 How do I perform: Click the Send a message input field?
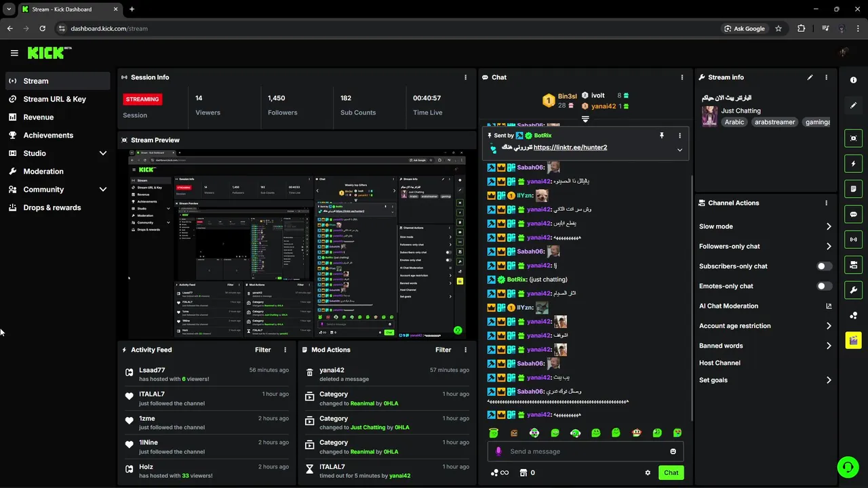coord(585,451)
